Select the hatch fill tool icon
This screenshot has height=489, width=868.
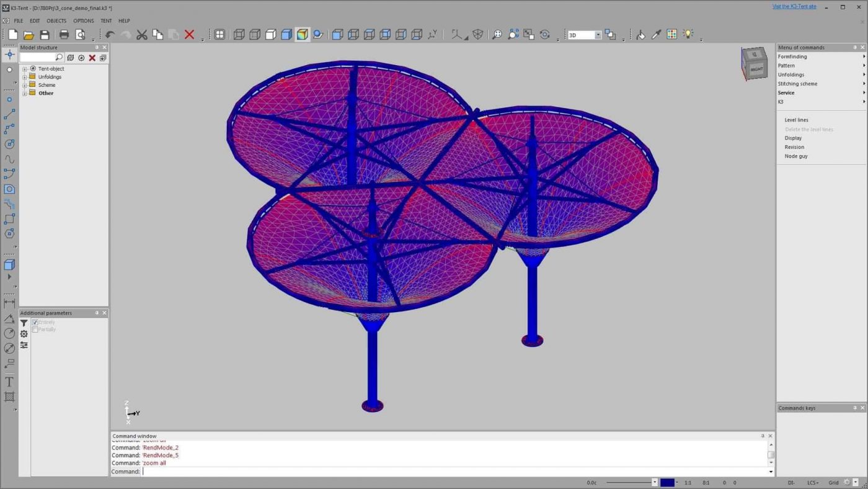pyautogui.click(x=9, y=397)
